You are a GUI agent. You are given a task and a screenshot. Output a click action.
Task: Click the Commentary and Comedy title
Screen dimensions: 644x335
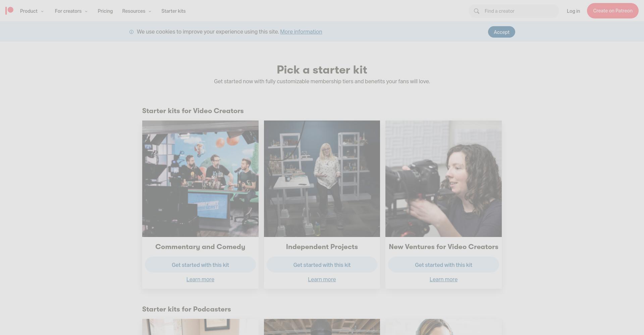pyautogui.click(x=200, y=247)
